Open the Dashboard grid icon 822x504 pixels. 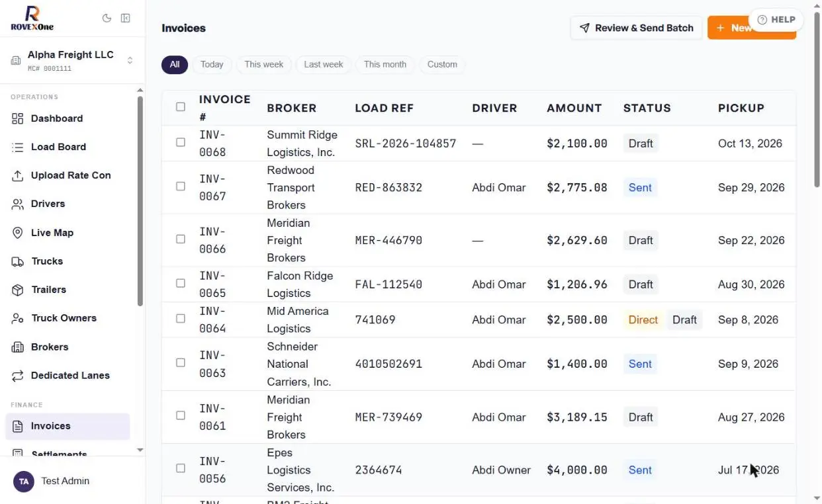point(18,118)
